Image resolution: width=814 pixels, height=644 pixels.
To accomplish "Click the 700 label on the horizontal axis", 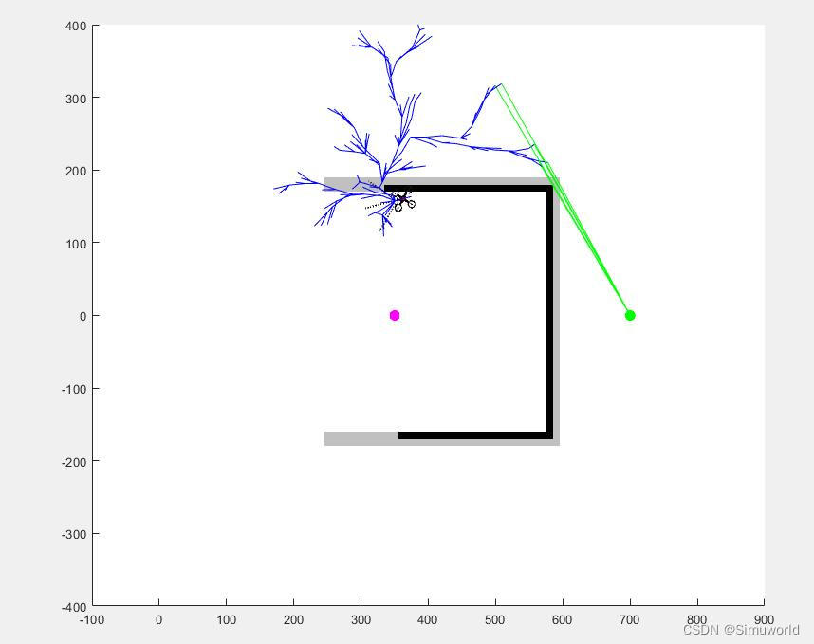I will pos(630,619).
